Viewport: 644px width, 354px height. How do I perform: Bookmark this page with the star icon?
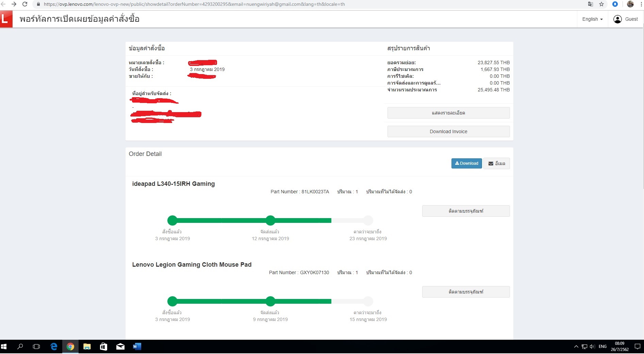click(x=601, y=4)
